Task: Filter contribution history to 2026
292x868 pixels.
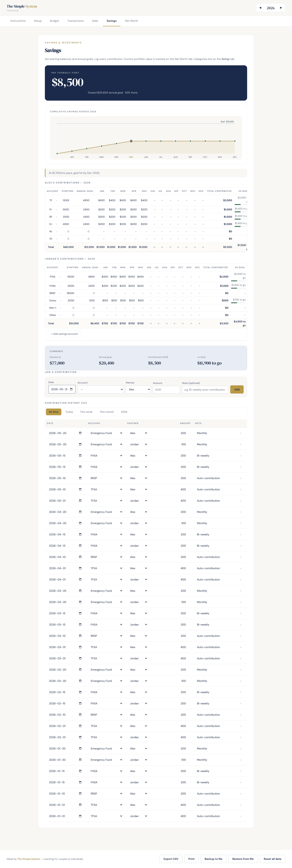Action: (x=124, y=412)
